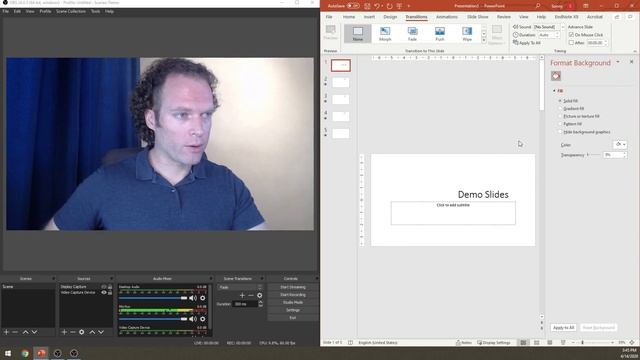The width and height of the screenshot is (640, 360).
Task: Open the Design ribbon tab
Action: click(390, 17)
